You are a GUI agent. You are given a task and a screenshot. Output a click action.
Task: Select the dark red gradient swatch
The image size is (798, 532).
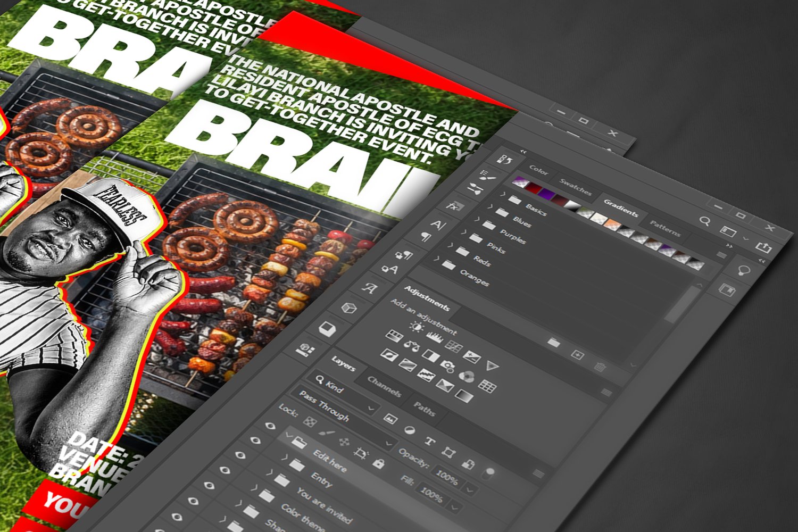tap(535, 188)
